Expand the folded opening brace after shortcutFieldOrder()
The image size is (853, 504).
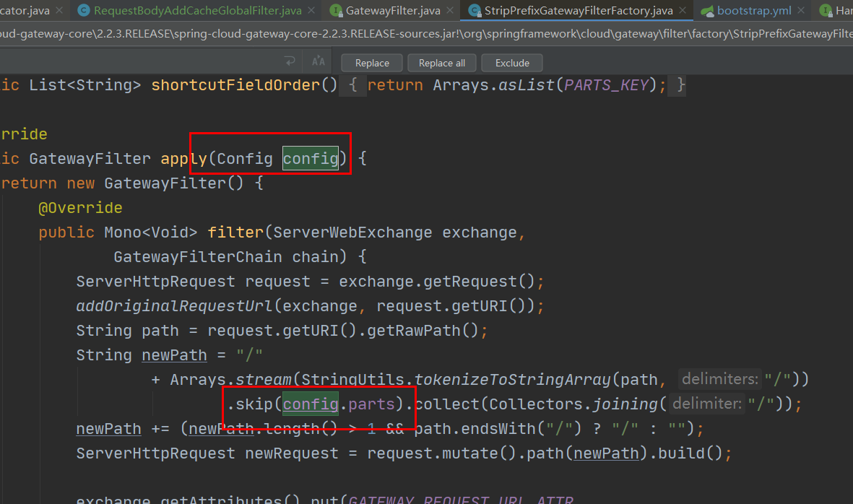coord(353,85)
